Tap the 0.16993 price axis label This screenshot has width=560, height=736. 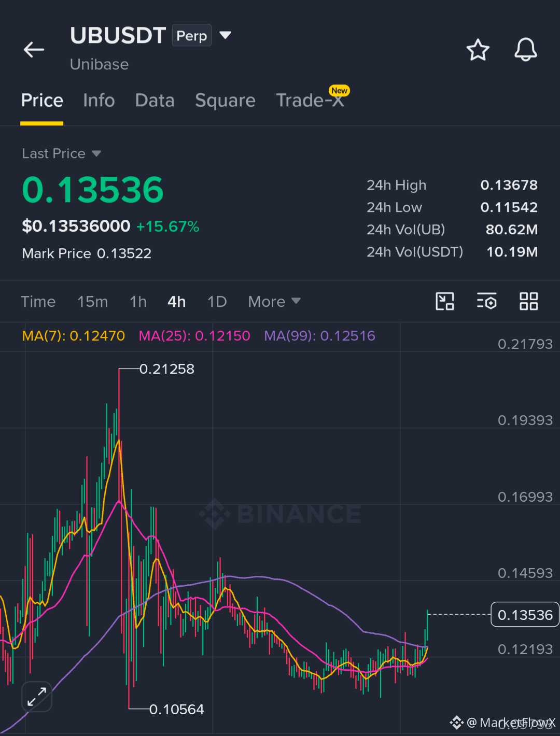pos(525,497)
